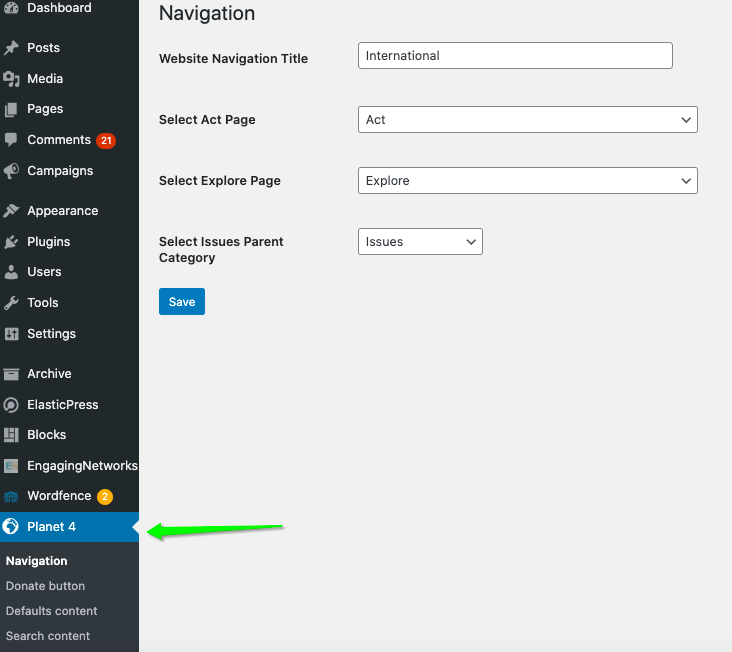Click the Users person icon
The height and width of the screenshot is (652, 732).
coord(11,272)
